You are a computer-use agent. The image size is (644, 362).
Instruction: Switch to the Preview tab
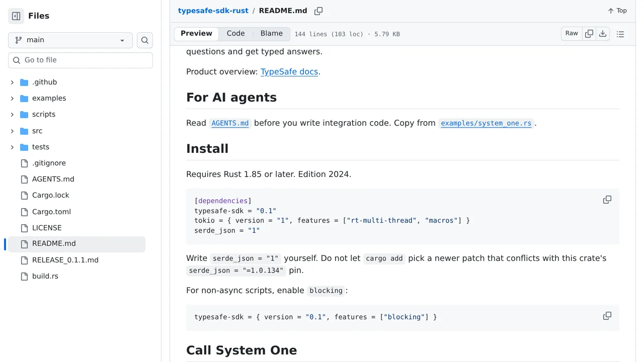click(x=196, y=34)
